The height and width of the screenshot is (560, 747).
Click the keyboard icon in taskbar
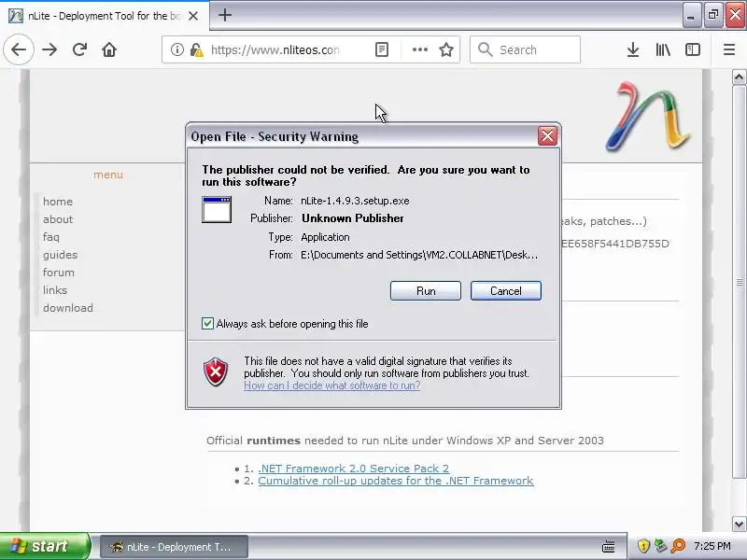coord(609,546)
